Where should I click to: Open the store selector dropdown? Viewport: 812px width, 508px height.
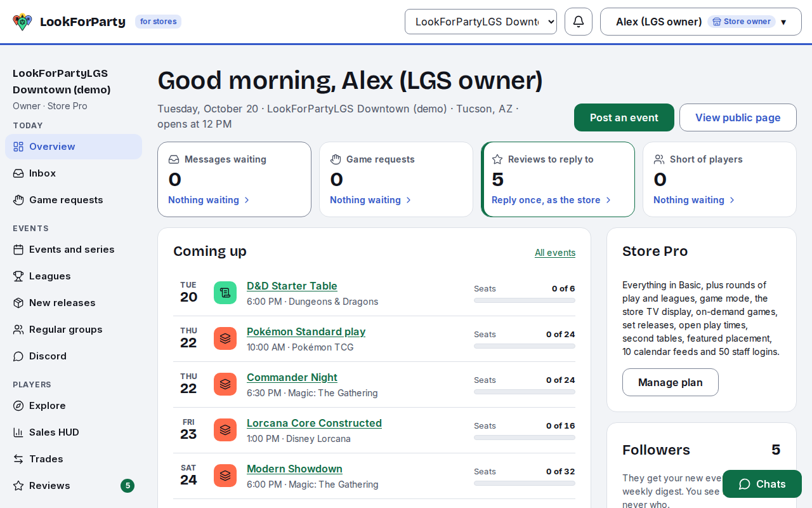pyautogui.click(x=481, y=22)
